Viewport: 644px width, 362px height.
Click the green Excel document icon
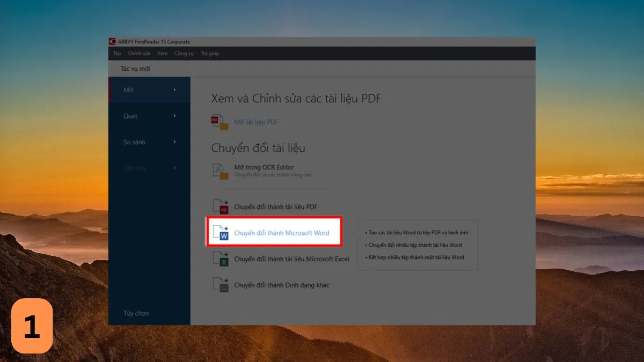point(221,259)
